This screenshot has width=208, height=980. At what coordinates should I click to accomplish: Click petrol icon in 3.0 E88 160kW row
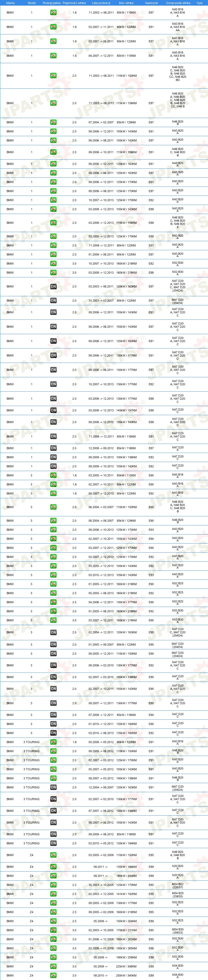pyautogui.click(x=53, y=272)
